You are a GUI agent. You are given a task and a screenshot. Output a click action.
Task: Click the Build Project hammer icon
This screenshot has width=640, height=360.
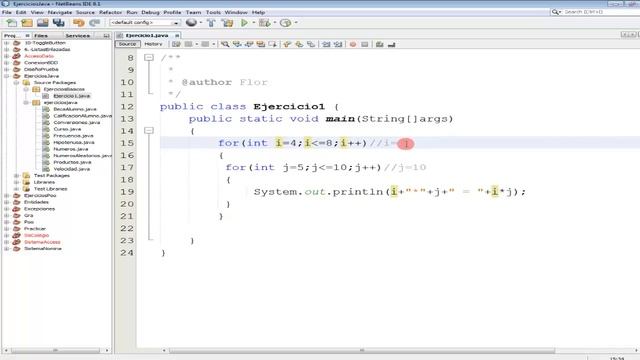(211, 23)
